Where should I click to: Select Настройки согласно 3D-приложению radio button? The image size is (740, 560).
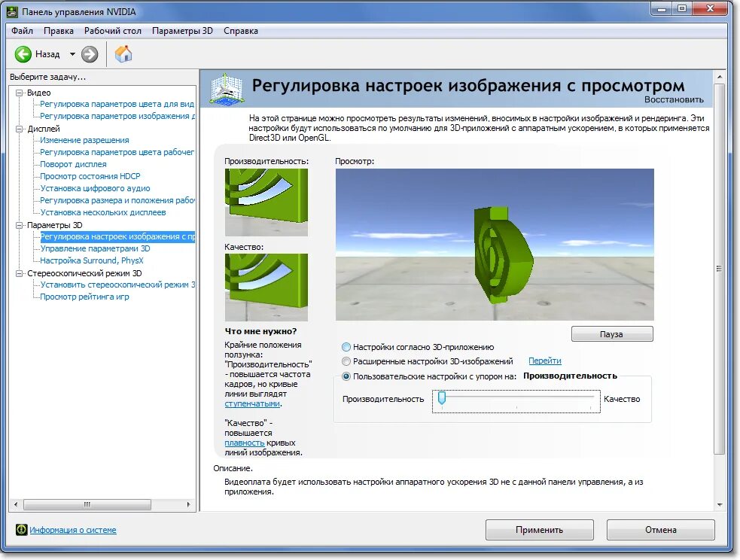(346, 347)
